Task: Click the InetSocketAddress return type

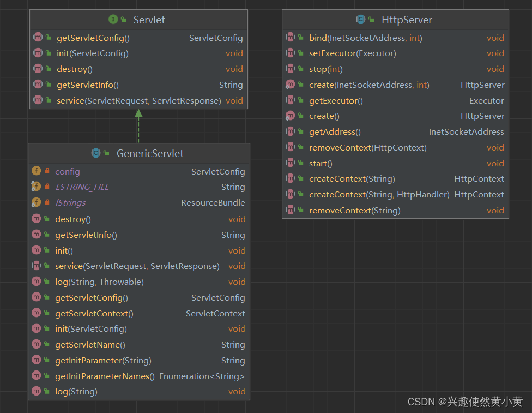Action: [x=466, y=132]
